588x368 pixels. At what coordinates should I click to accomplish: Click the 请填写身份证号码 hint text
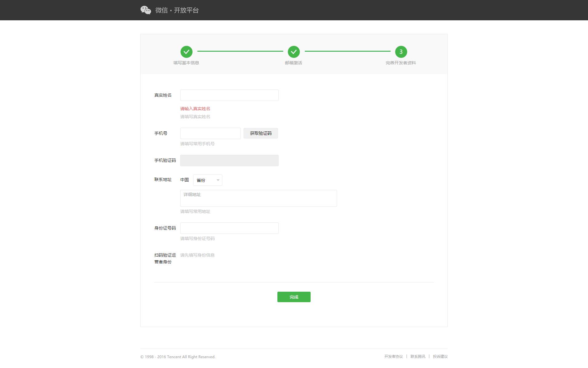pyautogui.click(x=197, y=238)
